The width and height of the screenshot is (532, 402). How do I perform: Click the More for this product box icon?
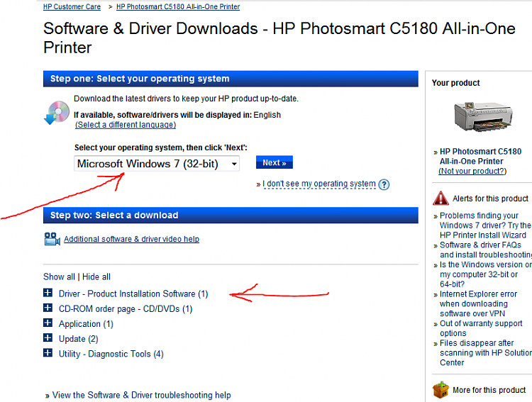(x=440, y=390)
